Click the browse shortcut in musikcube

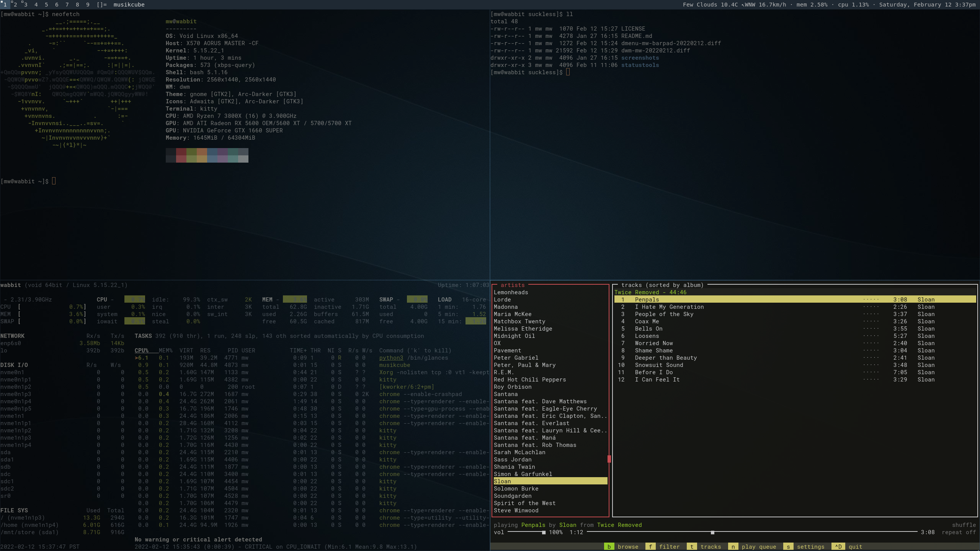622,547
